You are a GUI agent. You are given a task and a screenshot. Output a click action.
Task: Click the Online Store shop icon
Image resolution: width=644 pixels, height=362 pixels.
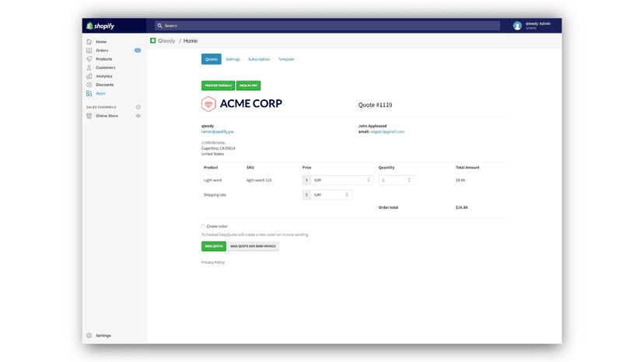pos(89,116)
